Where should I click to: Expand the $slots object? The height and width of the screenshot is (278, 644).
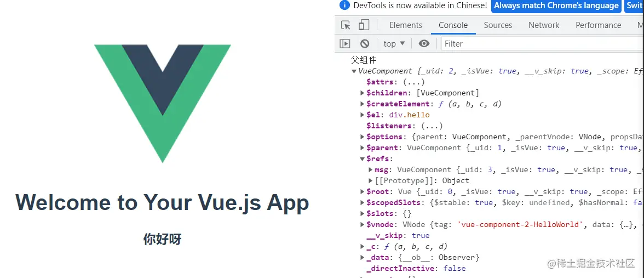[x=363, y=213]
